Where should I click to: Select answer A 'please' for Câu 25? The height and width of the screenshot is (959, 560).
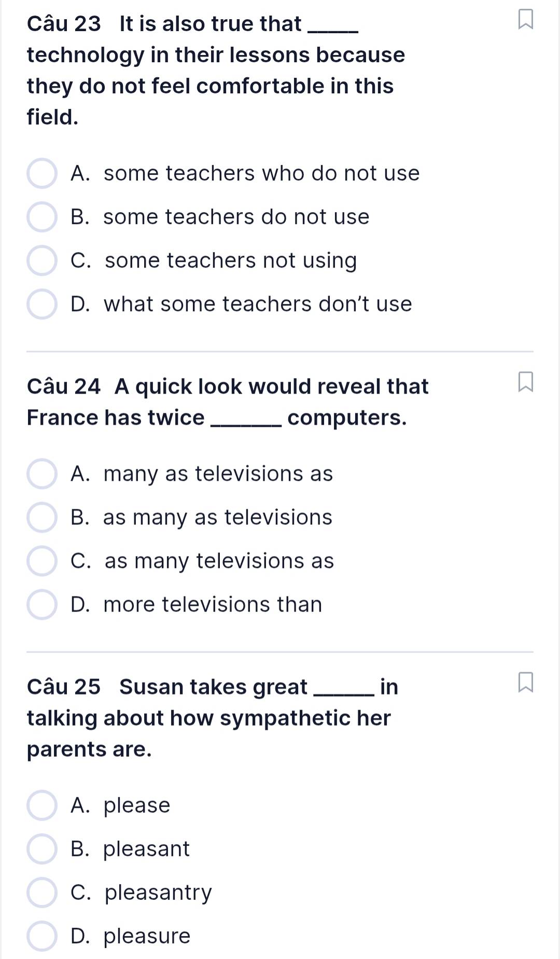42,805
